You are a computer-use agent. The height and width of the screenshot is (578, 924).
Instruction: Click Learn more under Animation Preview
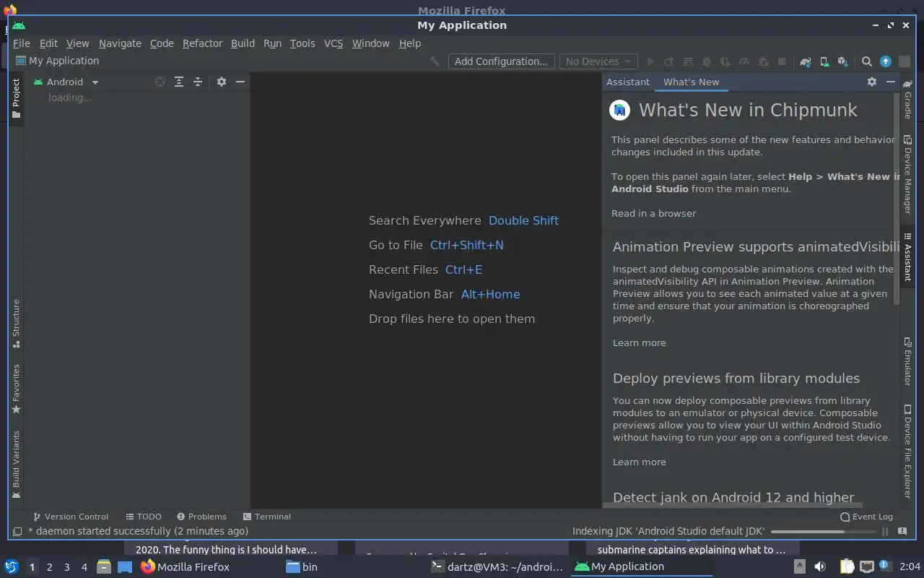click(639, 342)
